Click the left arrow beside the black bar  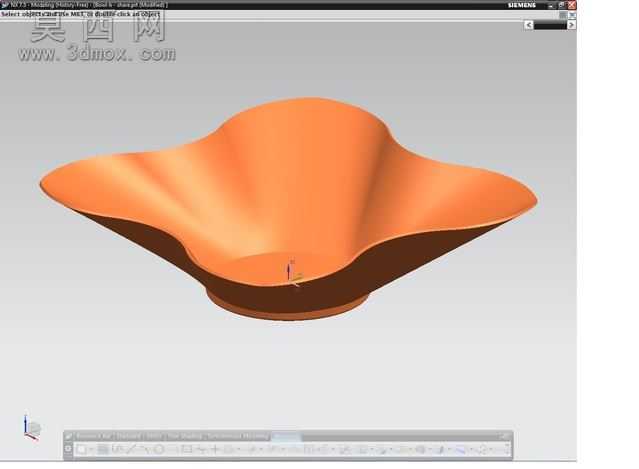point(529,25)
